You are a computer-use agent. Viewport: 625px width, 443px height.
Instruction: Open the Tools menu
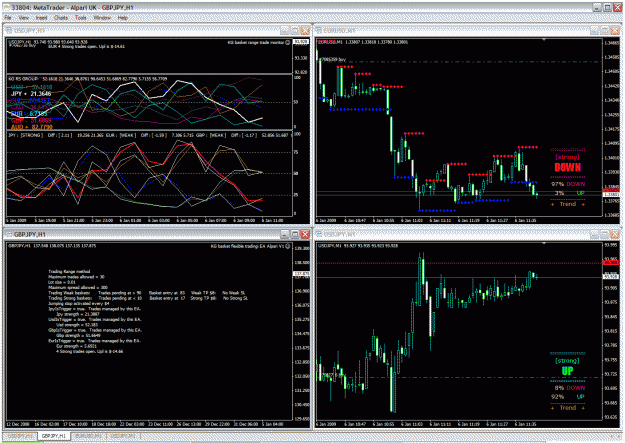pyautogui.click(x=81, y=18)
